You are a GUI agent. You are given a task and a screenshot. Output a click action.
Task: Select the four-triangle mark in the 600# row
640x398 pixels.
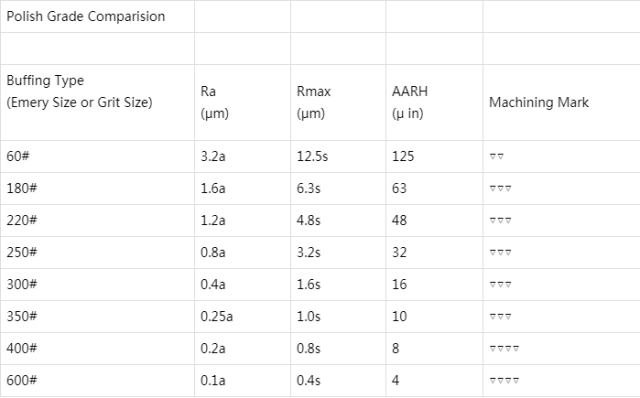click(x=504, y=380)
